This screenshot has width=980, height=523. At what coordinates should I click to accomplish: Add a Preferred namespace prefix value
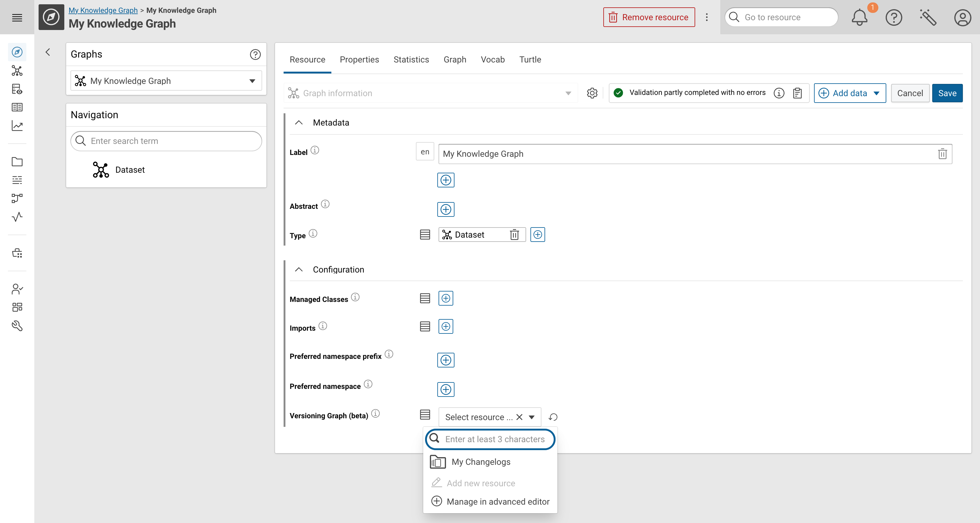[446, 360]
